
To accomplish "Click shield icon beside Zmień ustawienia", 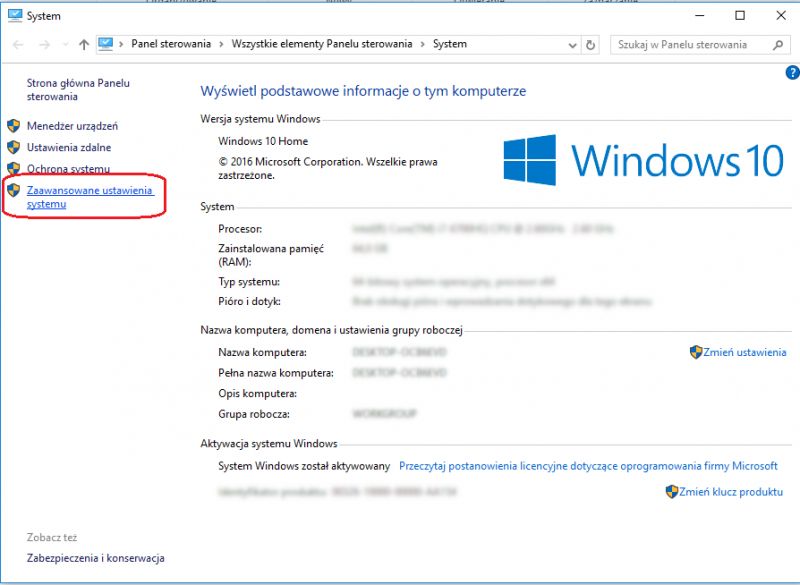I will (x=696, y=352).
